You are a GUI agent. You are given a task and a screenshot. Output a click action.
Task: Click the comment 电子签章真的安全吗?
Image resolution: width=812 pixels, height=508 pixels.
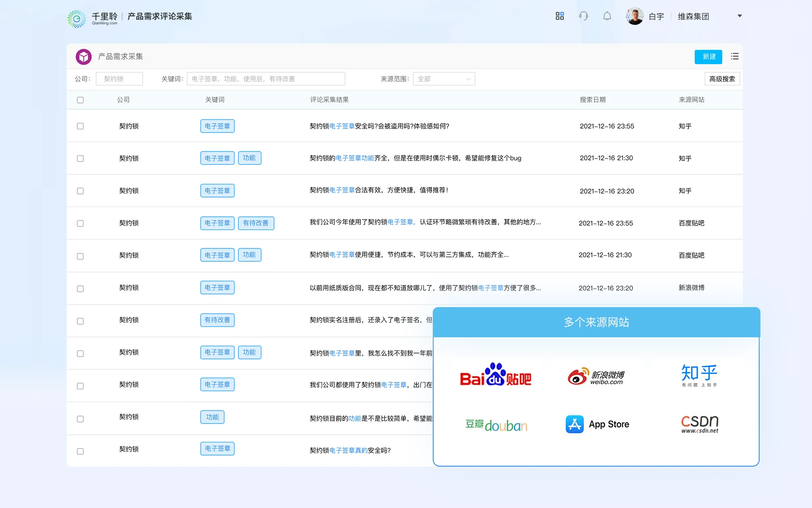point(350,450)
